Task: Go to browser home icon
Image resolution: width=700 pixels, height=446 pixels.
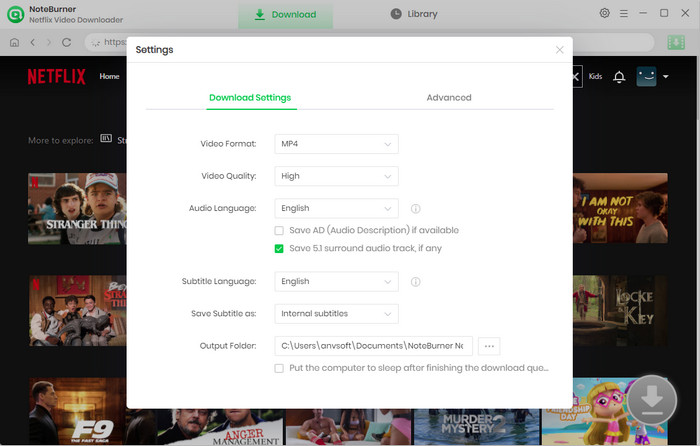Action: 14,42
